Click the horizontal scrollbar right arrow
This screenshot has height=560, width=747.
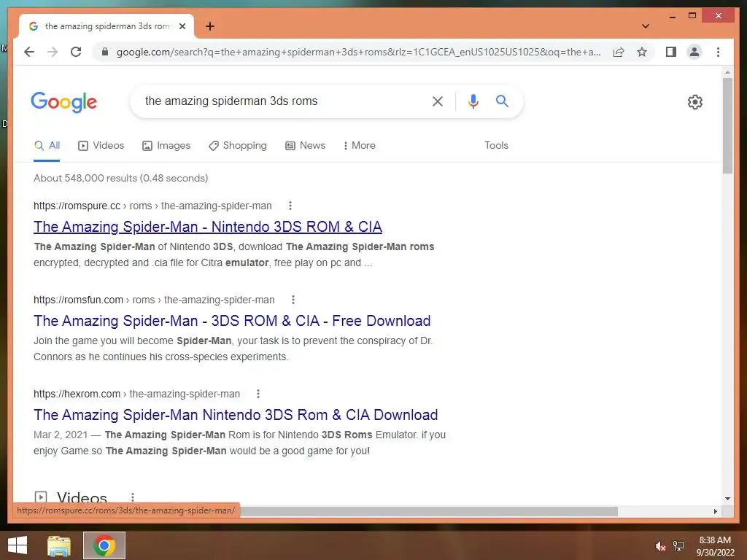715,511
